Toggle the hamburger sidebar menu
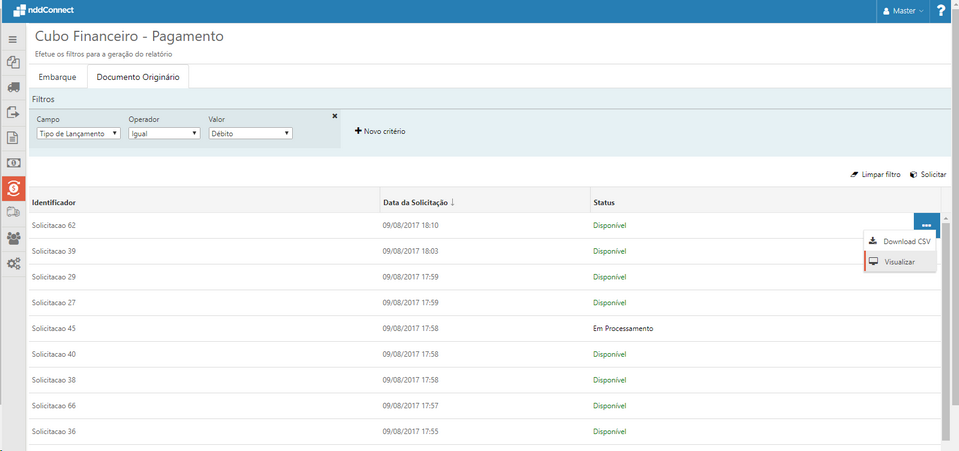959x451 pixels. coord(13,39)
